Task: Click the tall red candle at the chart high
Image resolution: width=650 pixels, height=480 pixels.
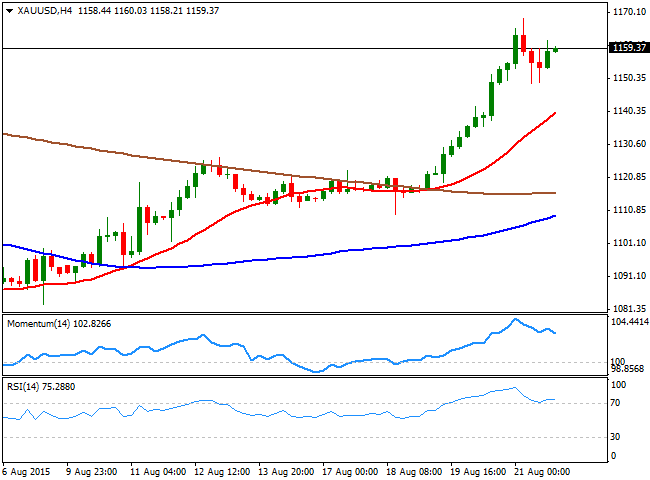Action: 524,43
